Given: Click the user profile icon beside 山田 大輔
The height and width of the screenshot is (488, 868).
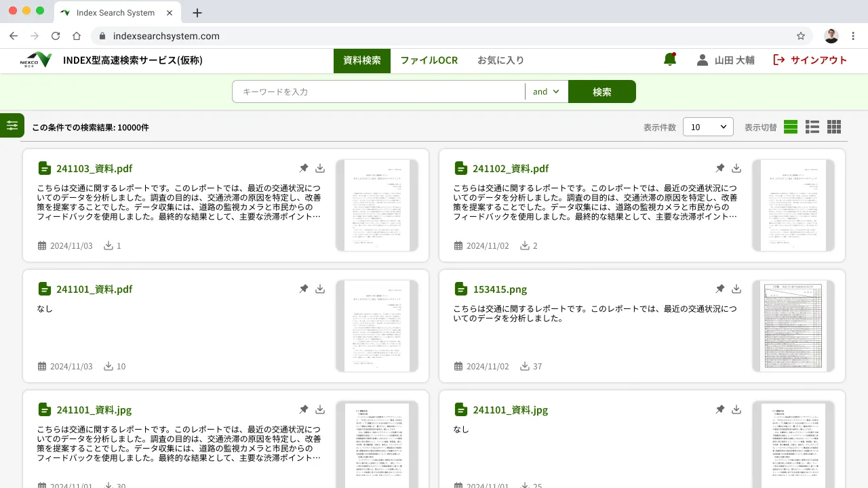Looking at the screenshot, I should pos(703,60).
